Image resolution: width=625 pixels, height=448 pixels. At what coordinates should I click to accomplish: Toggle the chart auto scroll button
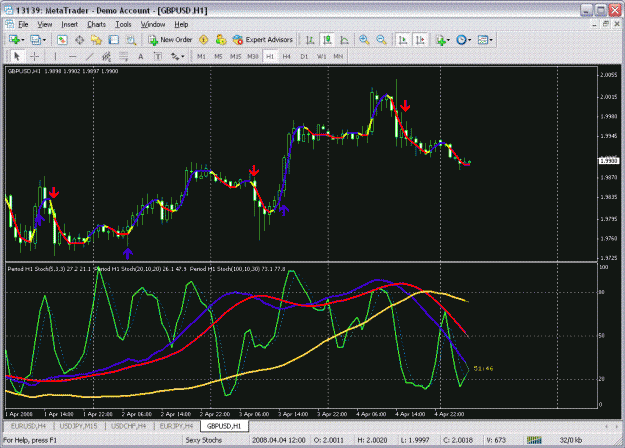pyautogui.click(x=403, y=40)
